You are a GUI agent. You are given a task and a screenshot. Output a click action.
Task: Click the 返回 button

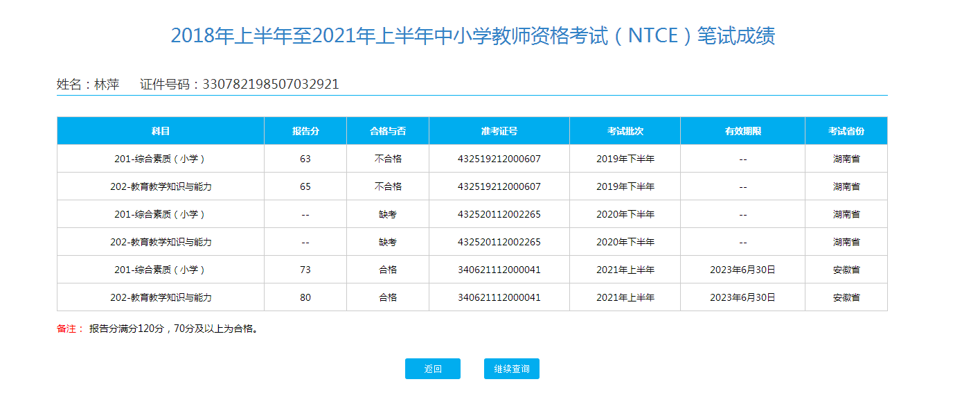[433, 369]
